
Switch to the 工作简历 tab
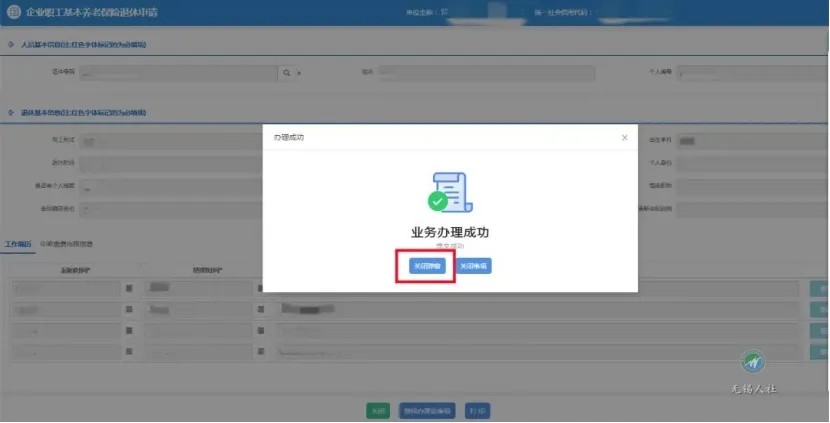click(17, 244)
